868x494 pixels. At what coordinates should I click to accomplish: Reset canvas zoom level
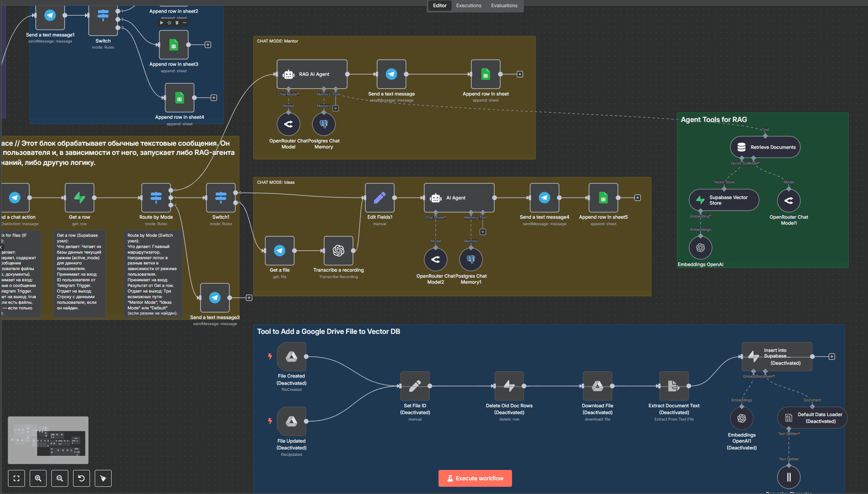[x=82, y=478]
